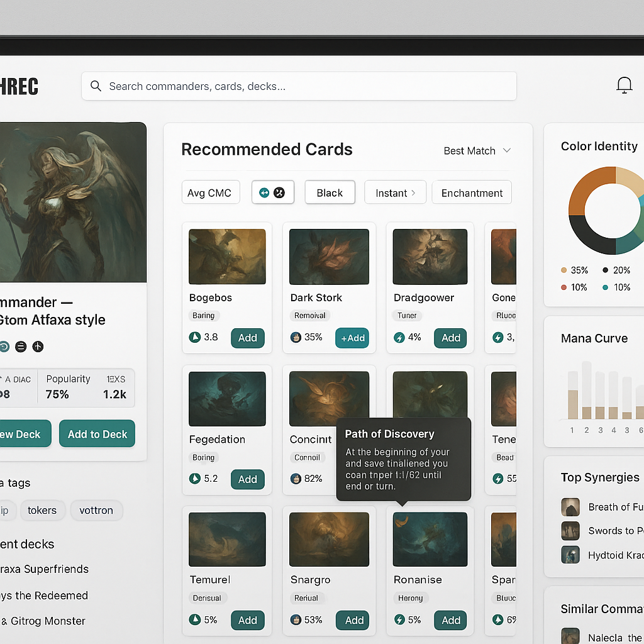644x644 pixels.
Task: Select the tokers tag
Action: point(42,510)
